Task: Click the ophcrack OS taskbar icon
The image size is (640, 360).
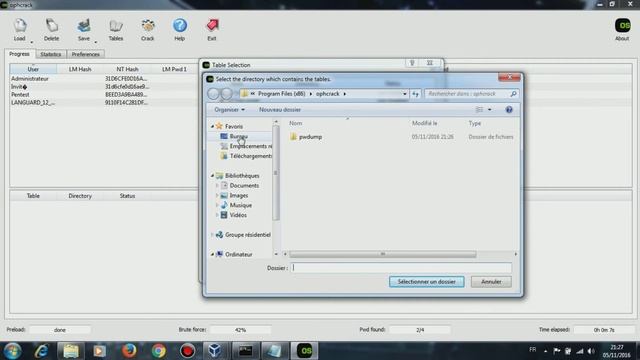Action: 304,351
